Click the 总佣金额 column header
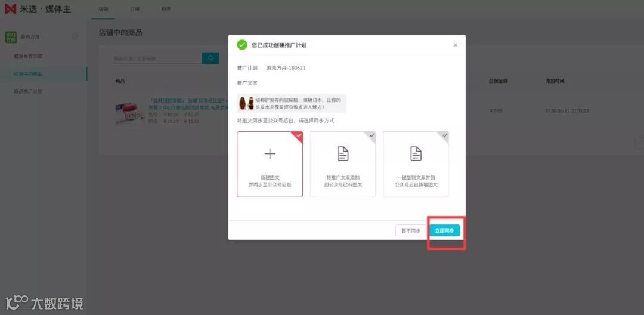This screenshot has width=644, height=315. [x=498, y=81]
